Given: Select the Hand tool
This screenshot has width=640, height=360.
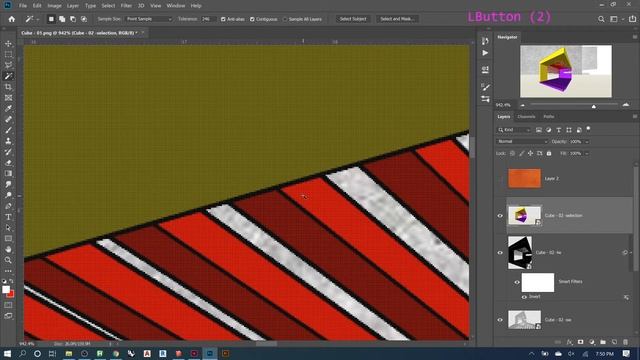Looking at the screenshot, I should click(x=8, y=249).
